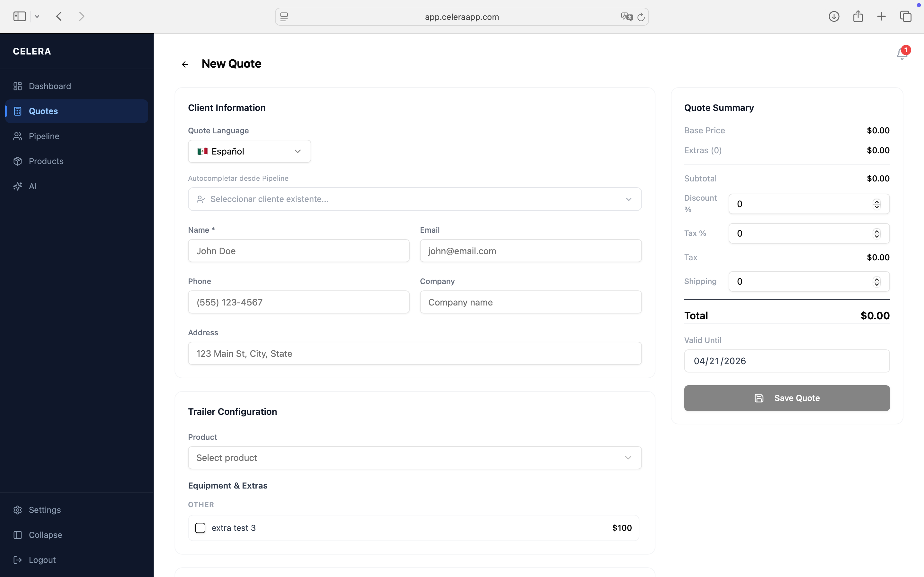
Task: Expand the Seleccionar cliente existente dropdown
Action: [x=415, y=199]
